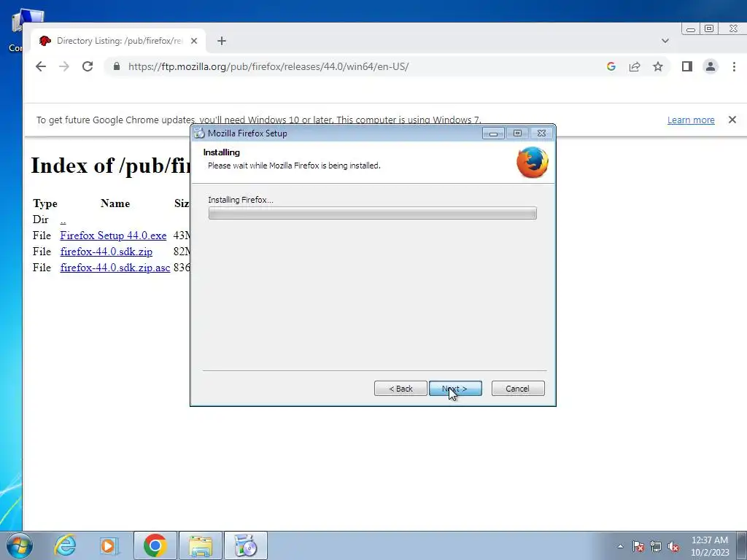The image size is (747, 560).
Task: Reload the Chrome page
Action: tap(88, 66)
